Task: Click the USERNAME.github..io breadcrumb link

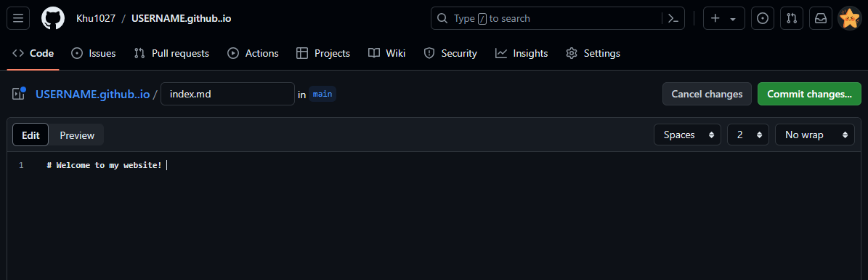Action: pyautogui.click(x=92, y=94)
